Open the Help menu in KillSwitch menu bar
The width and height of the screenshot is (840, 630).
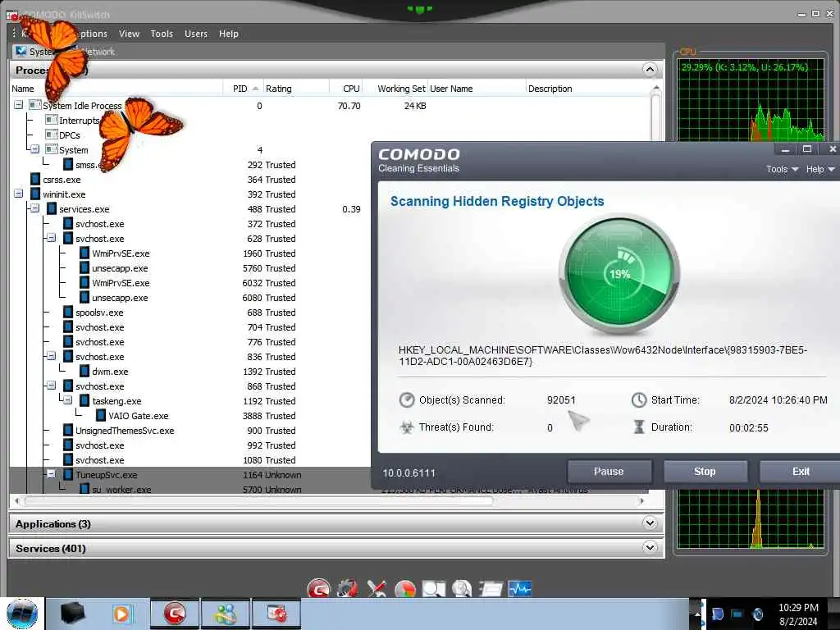coord(229,34)
